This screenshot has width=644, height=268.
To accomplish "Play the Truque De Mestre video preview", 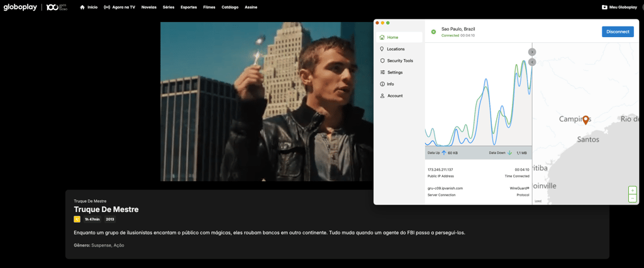I will coord(267,101).
